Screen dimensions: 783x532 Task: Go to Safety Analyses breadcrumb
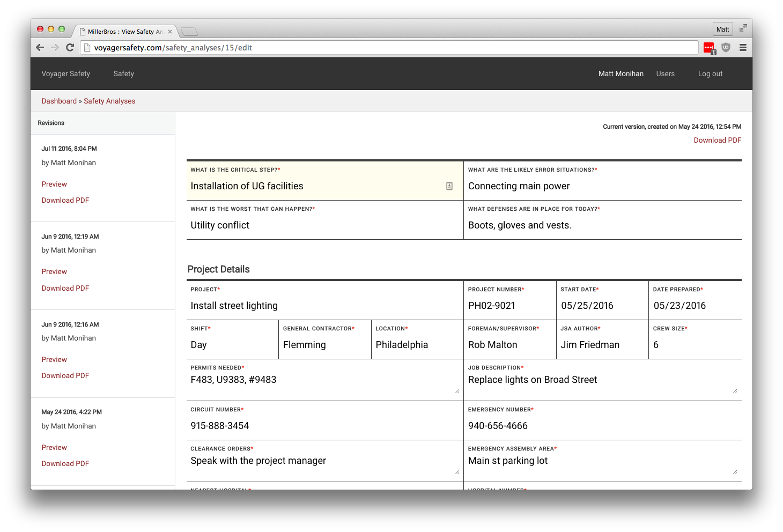point(109,101)
